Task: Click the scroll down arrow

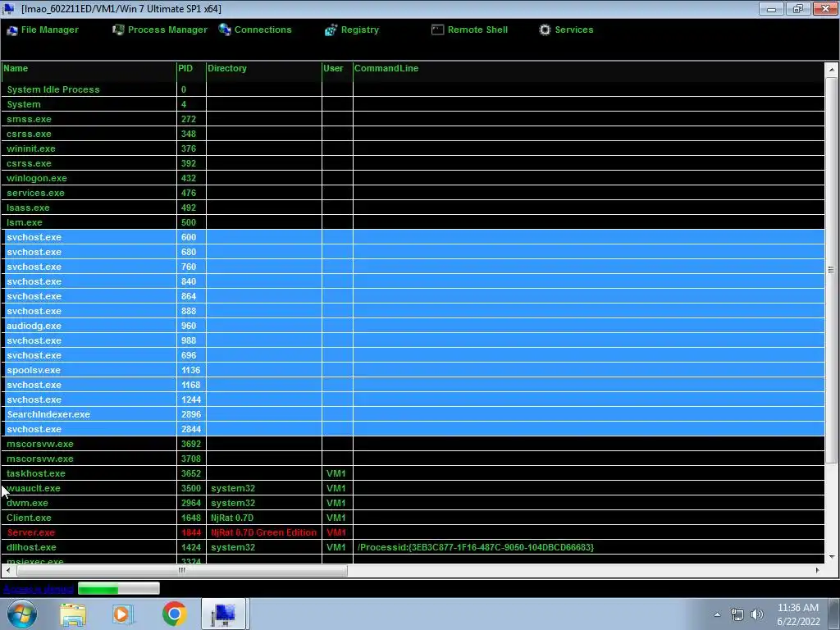Action: point(831,557)
